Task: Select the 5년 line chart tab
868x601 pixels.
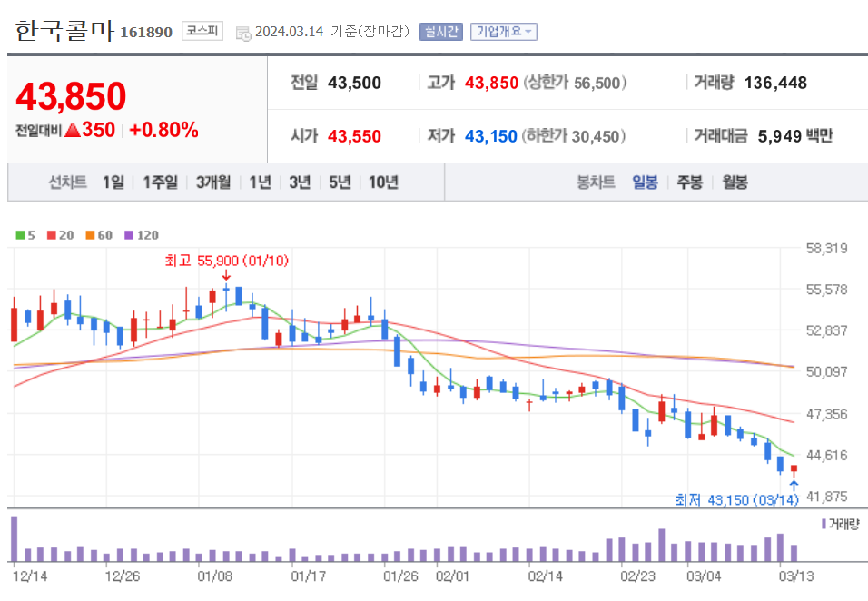Action: click(x=340, y=182)
